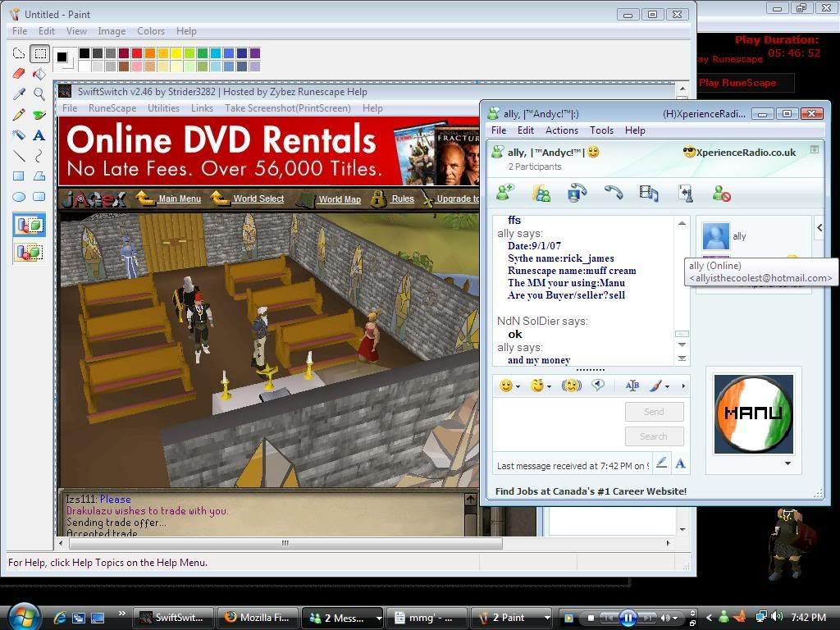This screenshot has height=630, width=840.
Task: Pick the Pick Color eyedropper tool
Action: (x=19, y=94)
